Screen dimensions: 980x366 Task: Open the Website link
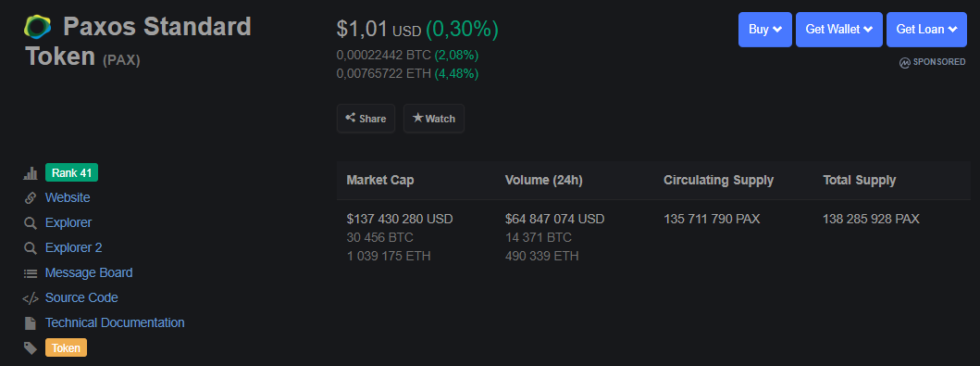pyautogui.click(x=68, y=197)
